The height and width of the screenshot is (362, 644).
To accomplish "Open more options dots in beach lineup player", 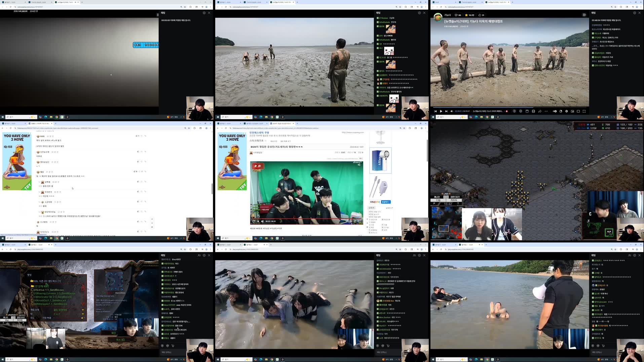I will [x=546, y=111].
